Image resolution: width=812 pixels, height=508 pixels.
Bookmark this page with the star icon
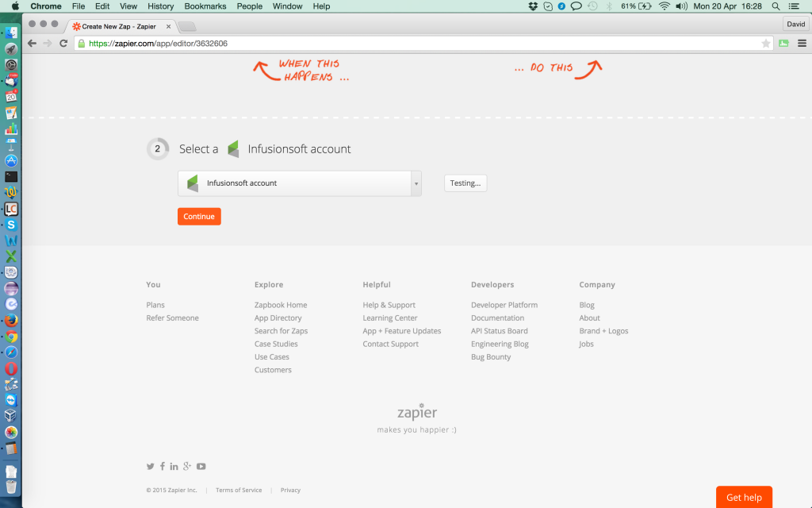click(765, 44)
